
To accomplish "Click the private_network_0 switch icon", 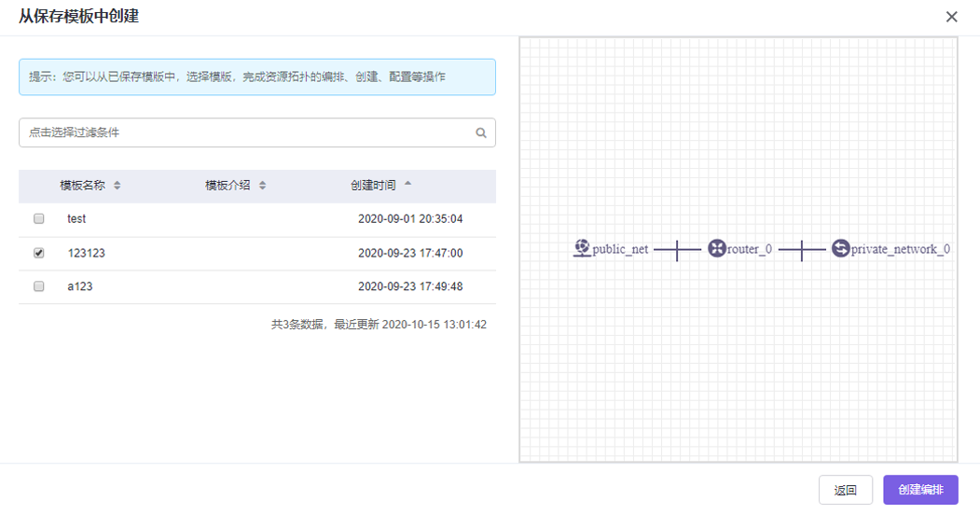I will click(840, 249).
